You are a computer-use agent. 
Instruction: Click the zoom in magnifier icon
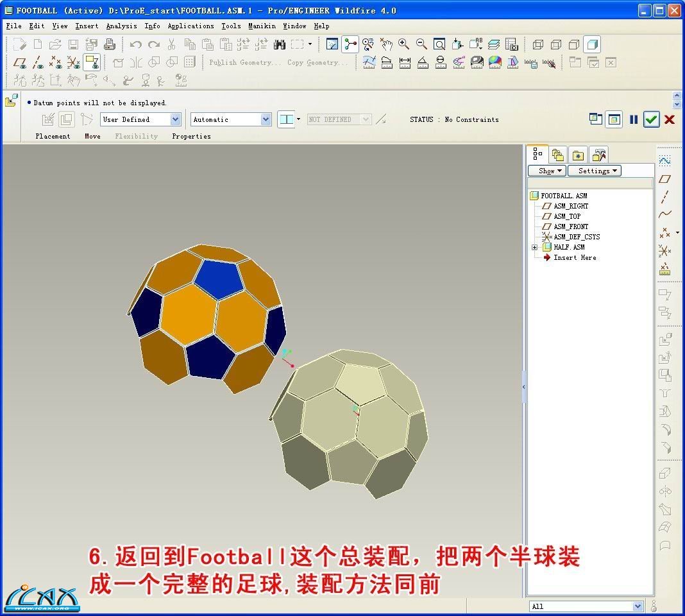click(403, 44)
